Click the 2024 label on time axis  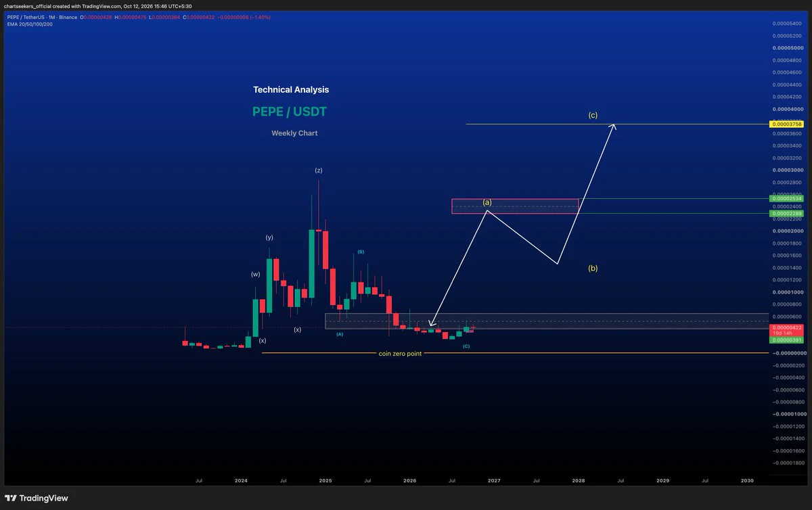(x=241, y=480)
